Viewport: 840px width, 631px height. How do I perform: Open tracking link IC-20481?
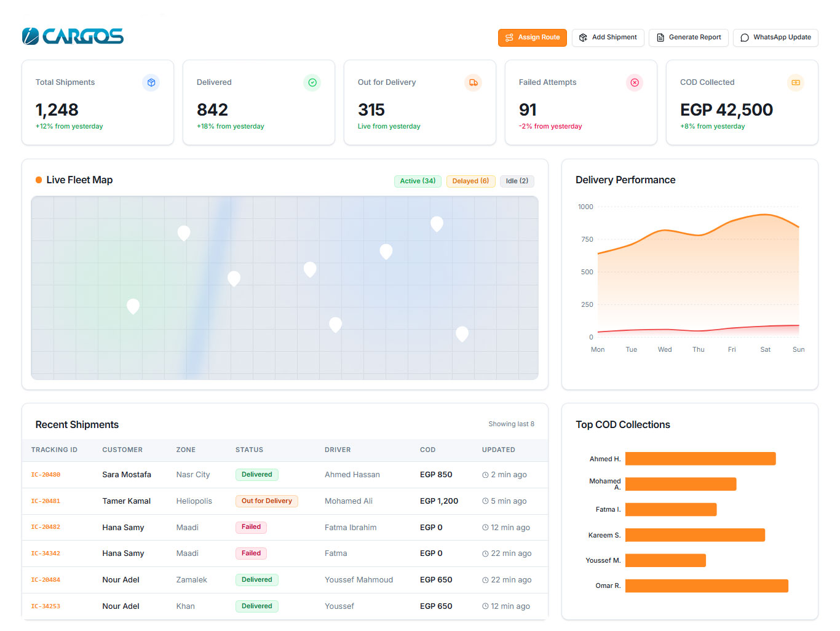click(46, 501)
